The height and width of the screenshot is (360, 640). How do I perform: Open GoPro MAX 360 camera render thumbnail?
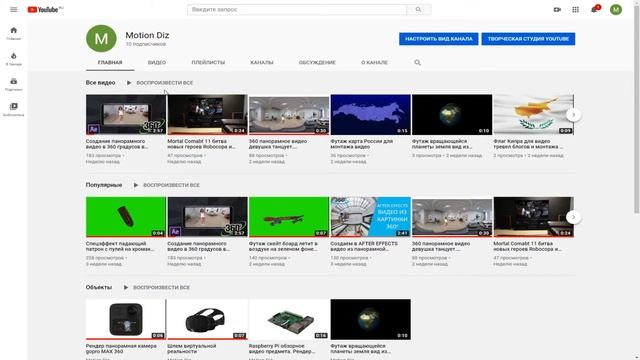click(x=126, y=320)
